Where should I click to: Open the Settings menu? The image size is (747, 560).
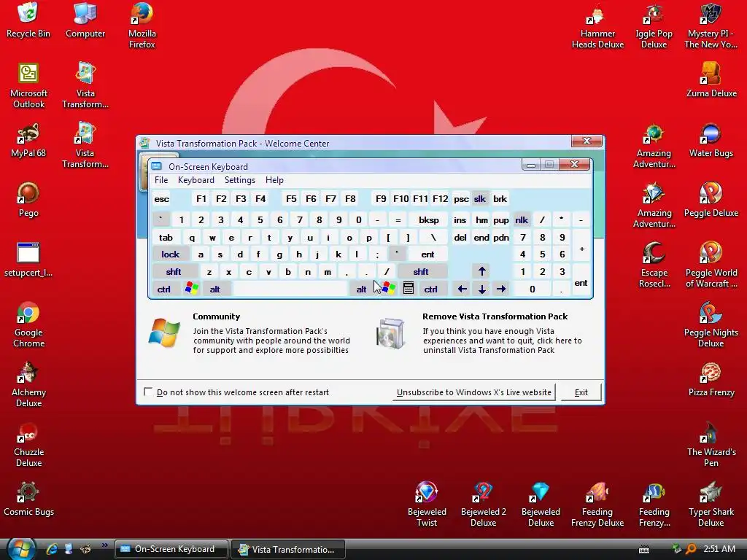coord(239,180)
